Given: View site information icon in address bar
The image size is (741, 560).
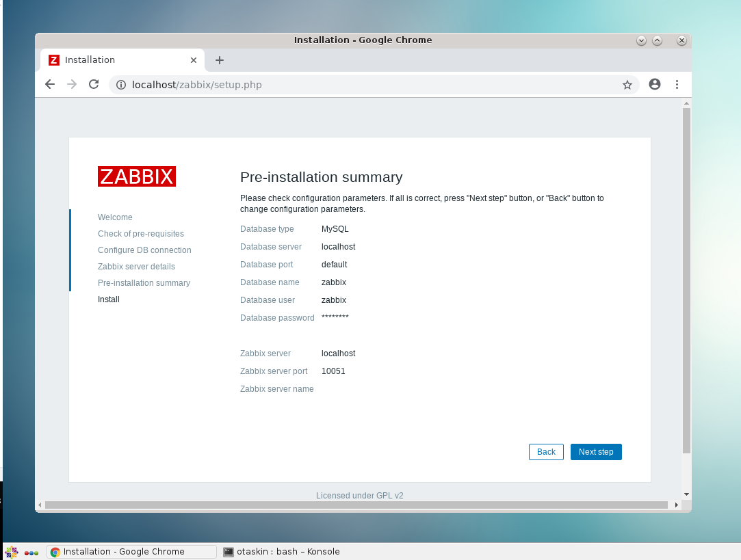Looking at the screenshot, I should point(122,85).
